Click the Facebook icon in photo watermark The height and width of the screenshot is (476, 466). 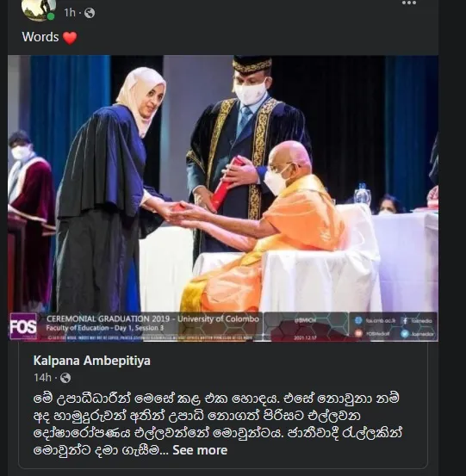point(405,320)
